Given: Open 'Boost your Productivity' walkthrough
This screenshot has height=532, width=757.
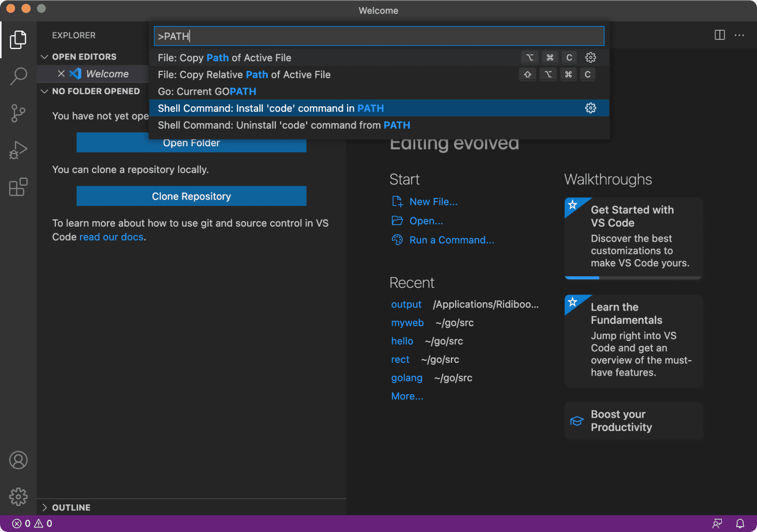Looking at the screenshot, I should (x=633, y=421).
